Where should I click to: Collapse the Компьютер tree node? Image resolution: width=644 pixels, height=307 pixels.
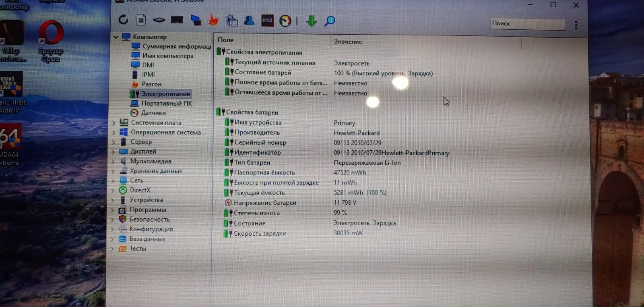coord(116,37)
